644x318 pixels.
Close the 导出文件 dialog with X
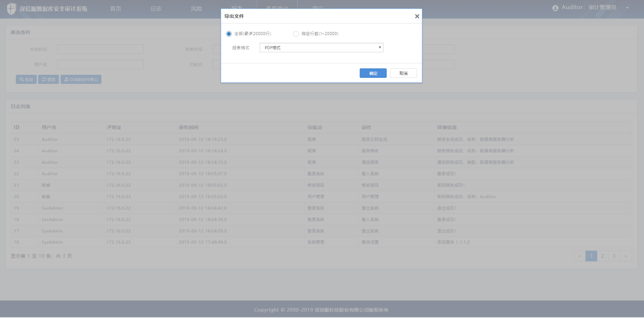[417, 16]
